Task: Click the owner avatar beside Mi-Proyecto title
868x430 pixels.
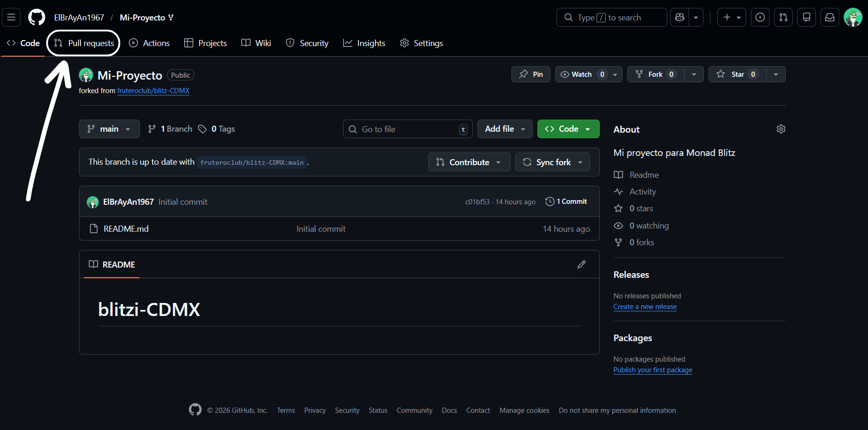Action: pos(86,75)
